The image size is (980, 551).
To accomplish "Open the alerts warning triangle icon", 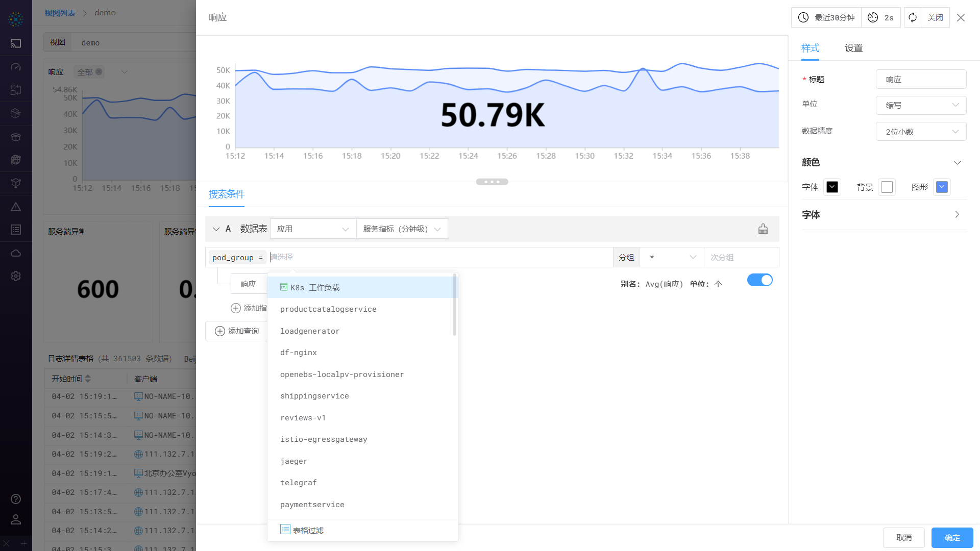I will pos(16,207).
